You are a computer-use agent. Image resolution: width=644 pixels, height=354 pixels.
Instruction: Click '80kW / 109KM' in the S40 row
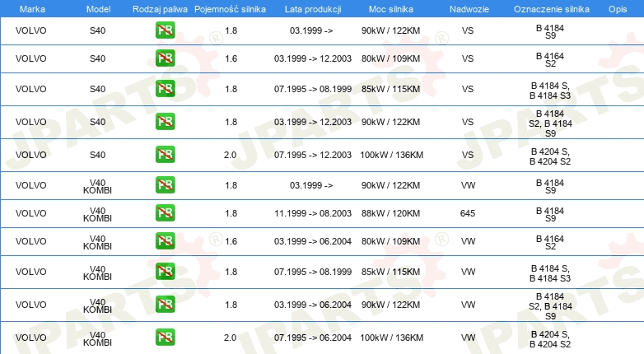[x=390, y=58]
